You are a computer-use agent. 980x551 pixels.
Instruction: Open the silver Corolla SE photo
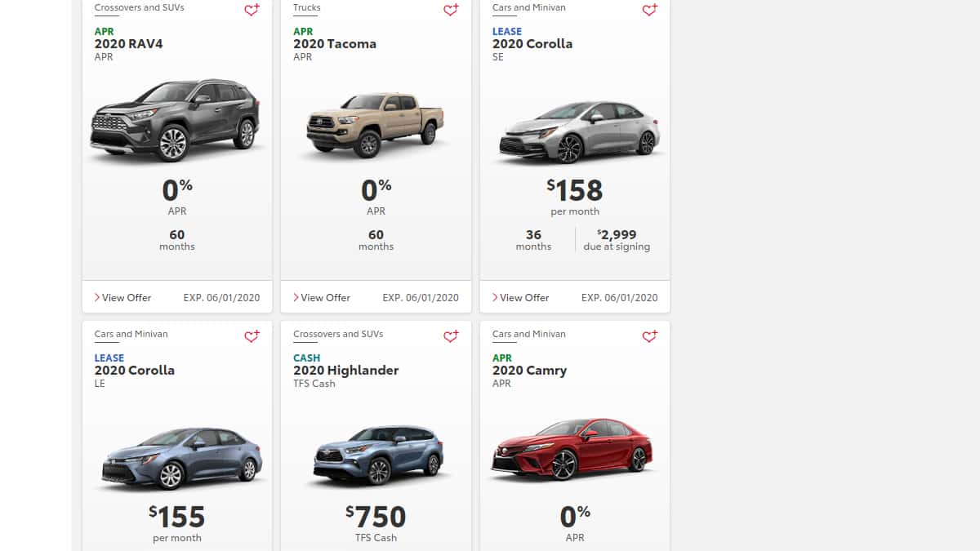[578, 132]
